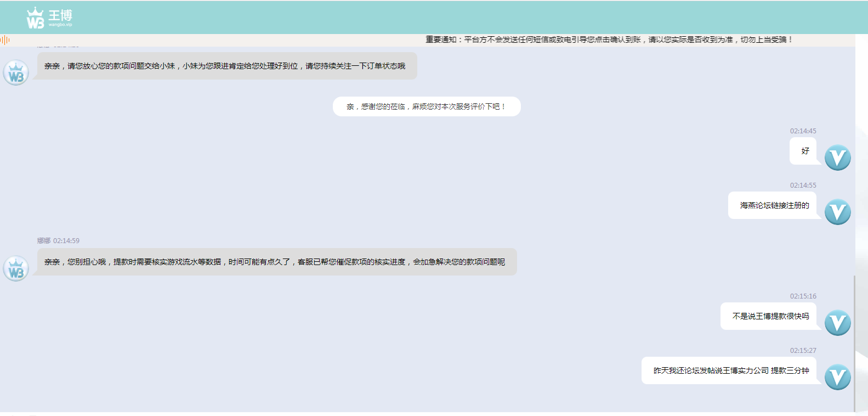Click the orange sound wave announcement icon
The height and width of the screenshot is (416, 868).
tap(5, 40)
